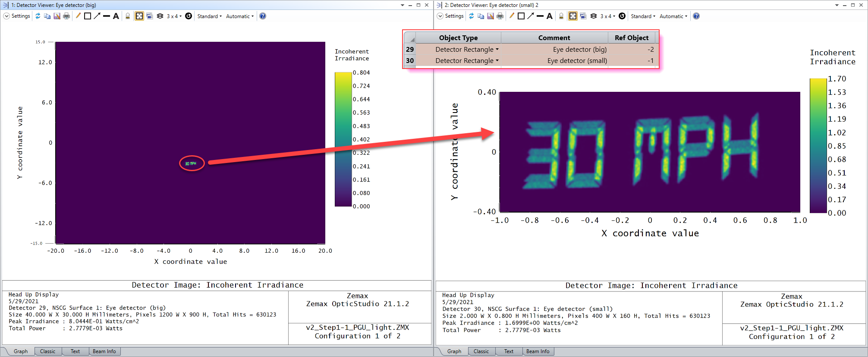Switch to Graph tab in small viewer
The image size is (868, 357).
click(454, 351)
